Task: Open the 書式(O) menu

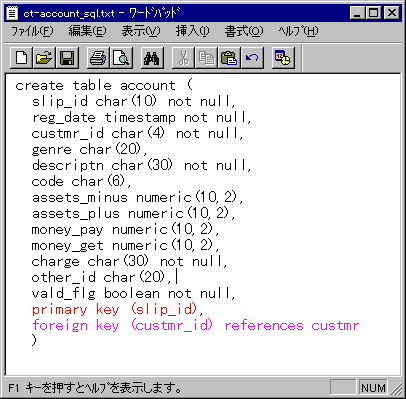Action: click(x=244, y=31)
